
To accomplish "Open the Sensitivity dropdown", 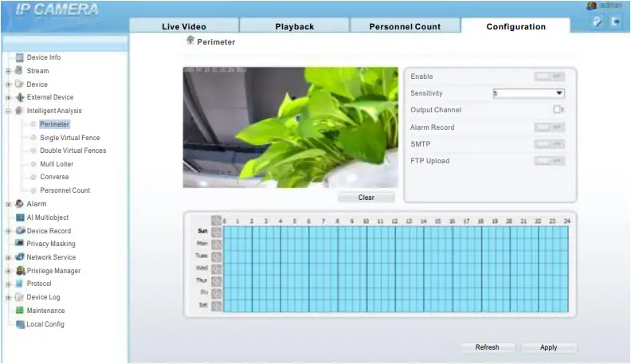I will click(528, 93).
